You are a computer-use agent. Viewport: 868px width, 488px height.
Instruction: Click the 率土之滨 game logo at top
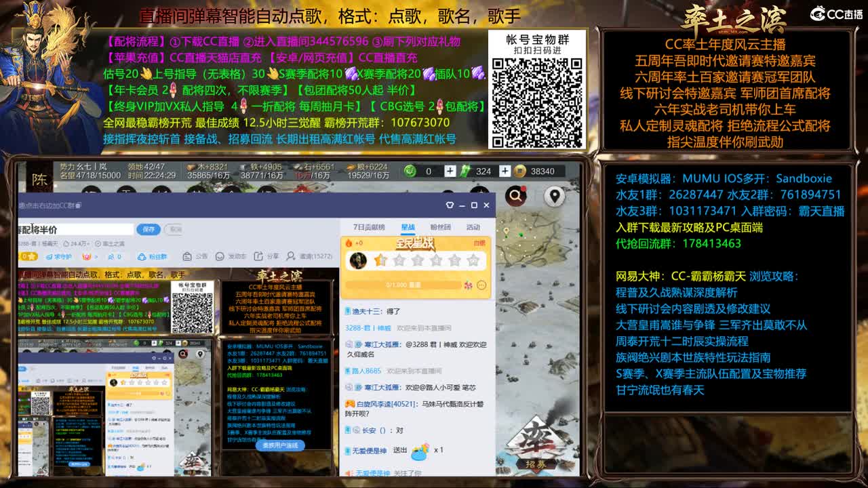(734, 18)
